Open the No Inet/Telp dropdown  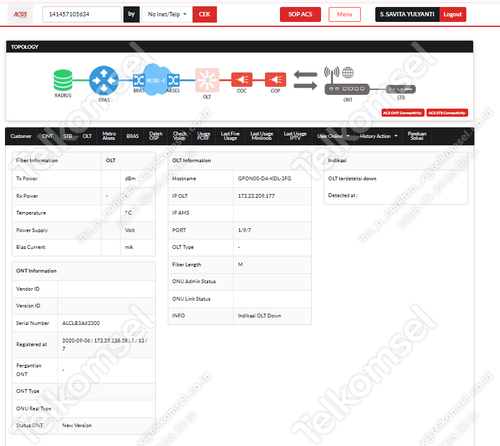pyautogui.click(x=167, y=14)
